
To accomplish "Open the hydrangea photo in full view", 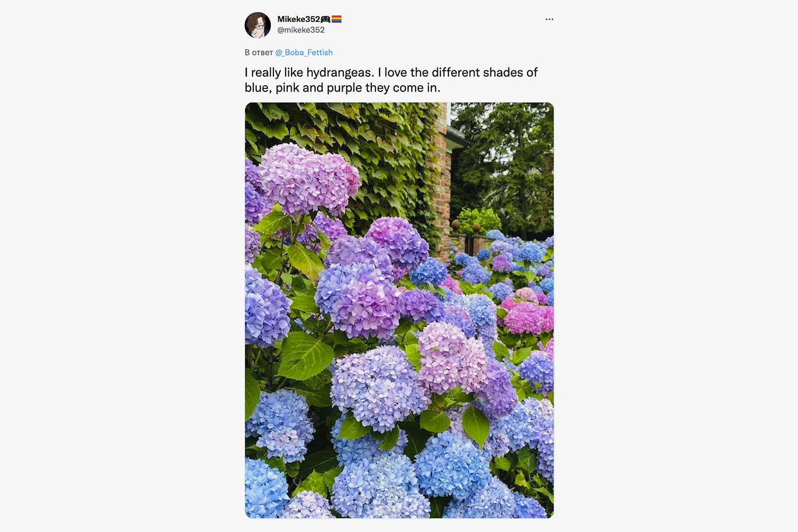I will tap(399, 310).
